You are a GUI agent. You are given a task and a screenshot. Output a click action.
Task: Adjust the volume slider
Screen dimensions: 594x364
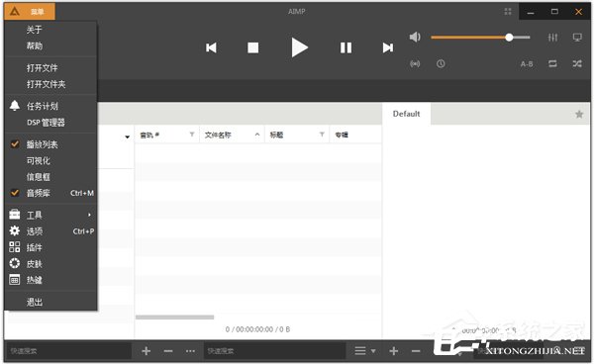click(480, 37)
